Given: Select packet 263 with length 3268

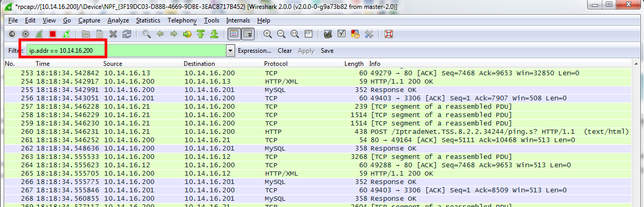Looking at the screenshot, I should click(318, 157).
